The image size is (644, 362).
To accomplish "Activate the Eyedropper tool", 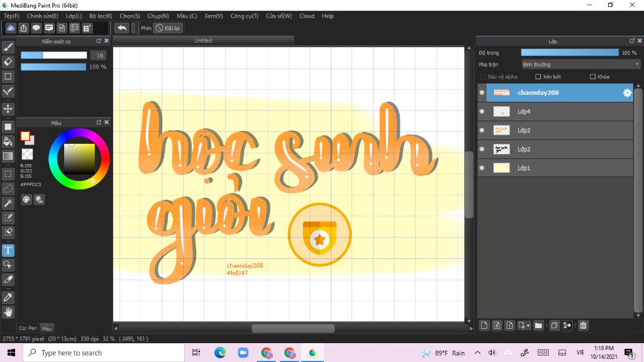I will tap(8, 297).
